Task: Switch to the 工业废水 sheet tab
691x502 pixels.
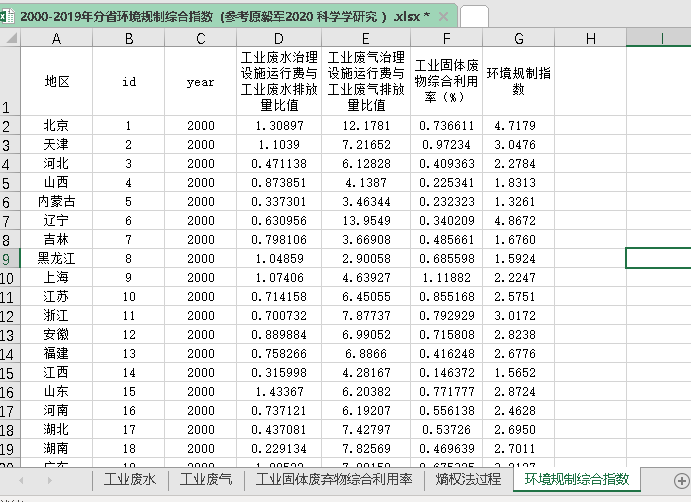Action: click(130, 480)
